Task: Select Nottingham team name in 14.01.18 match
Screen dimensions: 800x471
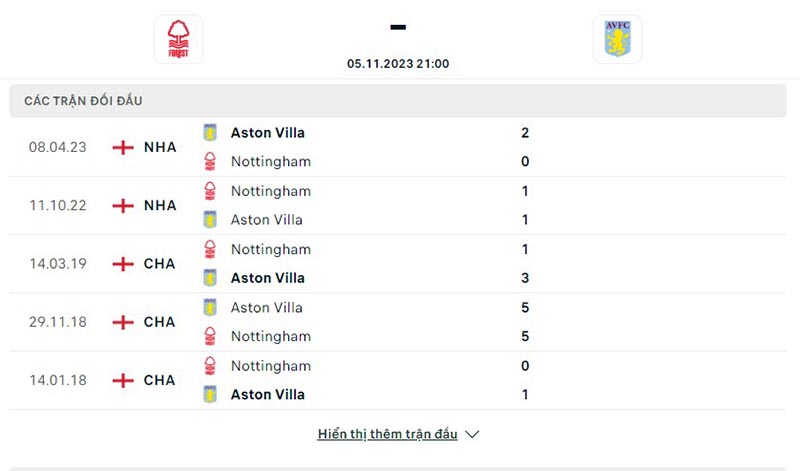Action: click(270, 366)
